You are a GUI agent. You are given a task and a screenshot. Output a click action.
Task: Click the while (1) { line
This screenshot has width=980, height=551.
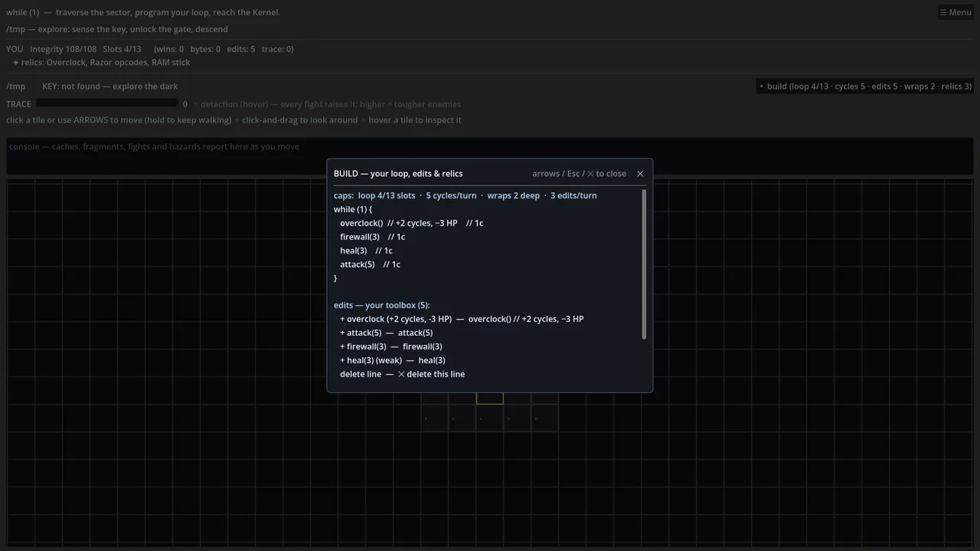point(353,209)
